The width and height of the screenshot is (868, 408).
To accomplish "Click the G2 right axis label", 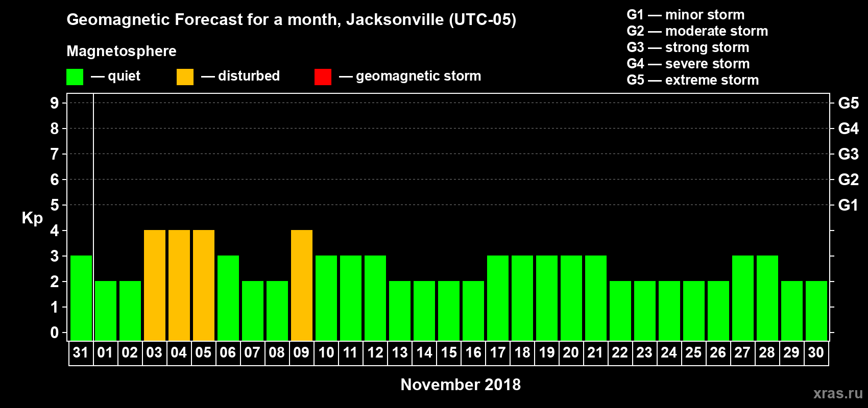I will point(849,180).
